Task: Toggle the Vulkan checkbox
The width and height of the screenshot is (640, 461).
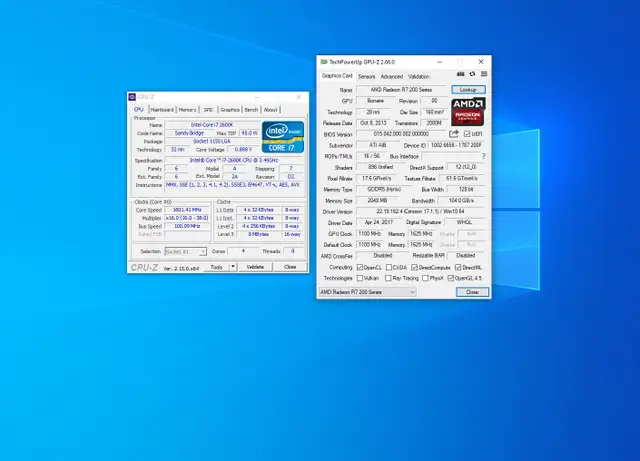Action: coord(360,278)
